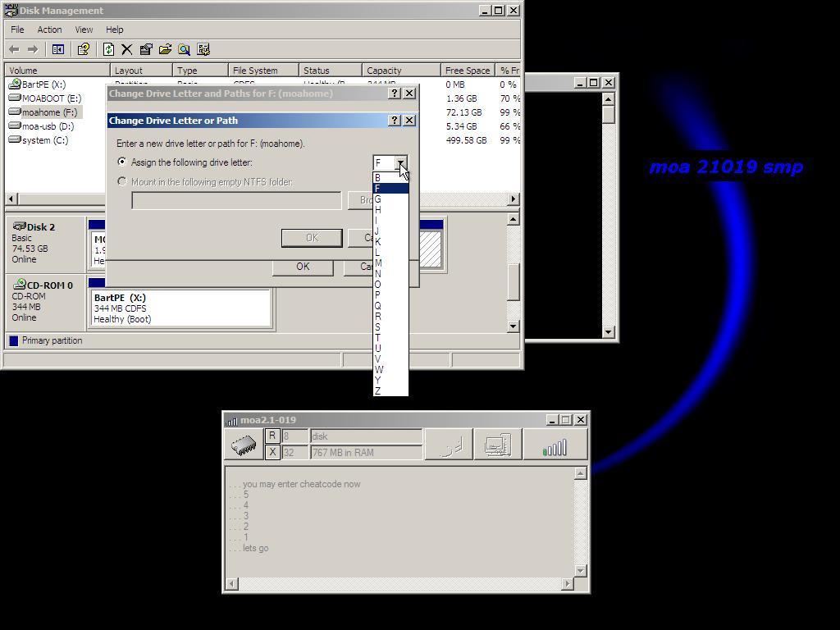Click the context help '?' title button
This screenshot has width=840, height=630.
(x=394, y=121)
